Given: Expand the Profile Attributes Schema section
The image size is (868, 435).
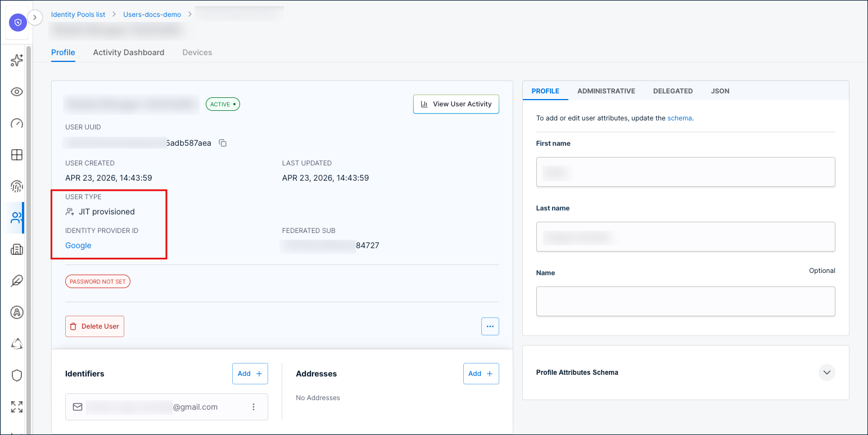Looking at the screenshot, I should click(826, 373).
